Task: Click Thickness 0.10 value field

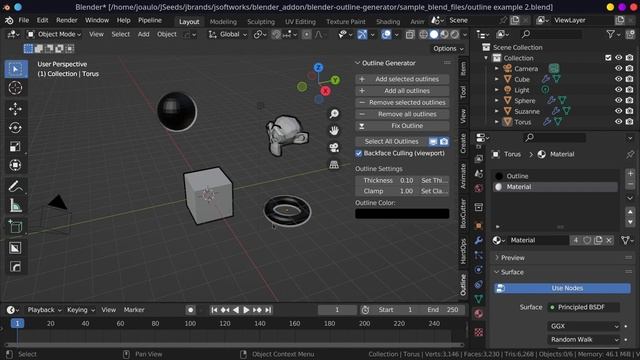Action: 385,180
